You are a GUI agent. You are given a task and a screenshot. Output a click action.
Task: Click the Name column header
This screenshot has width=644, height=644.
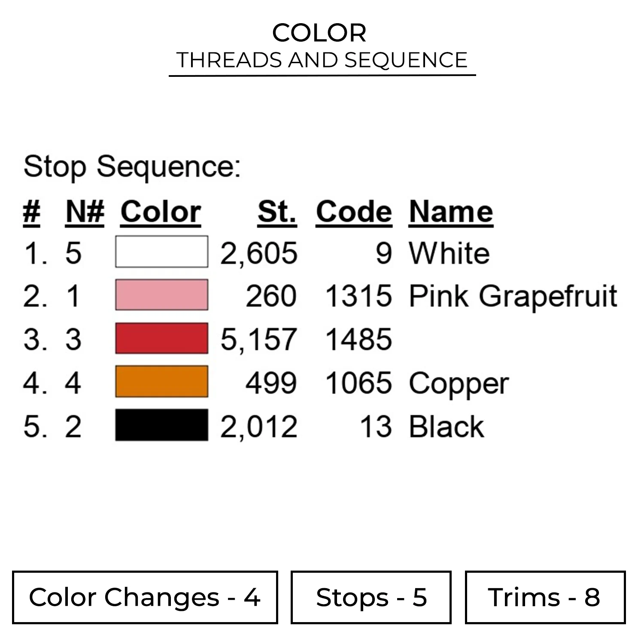[x=451, y=212]
